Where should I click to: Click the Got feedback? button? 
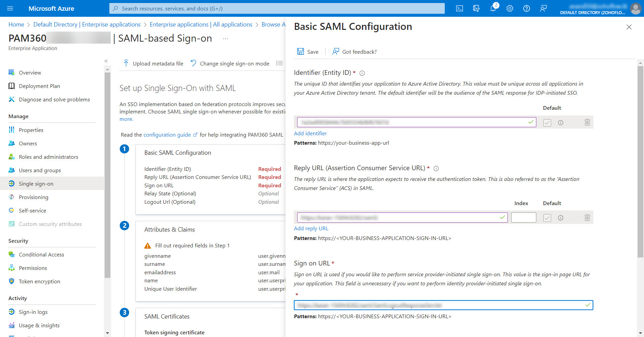[354, 51]
